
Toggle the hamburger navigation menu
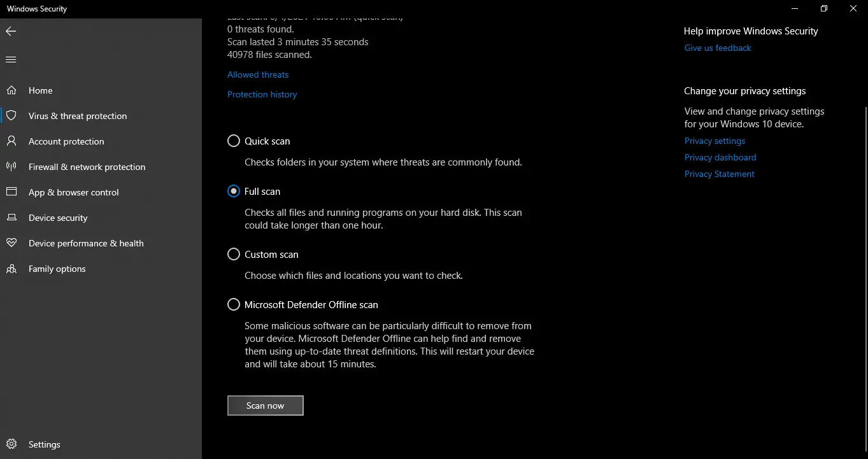(11, 60)
